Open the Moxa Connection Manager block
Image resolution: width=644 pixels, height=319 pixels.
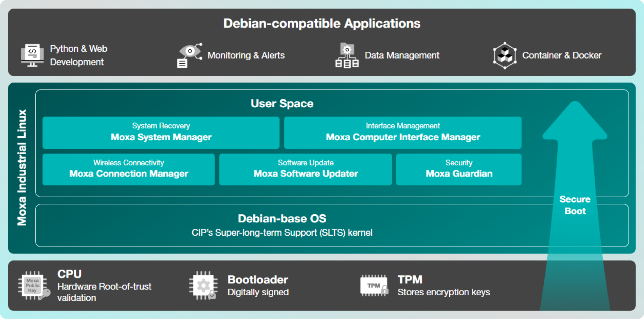coord(129,169)
